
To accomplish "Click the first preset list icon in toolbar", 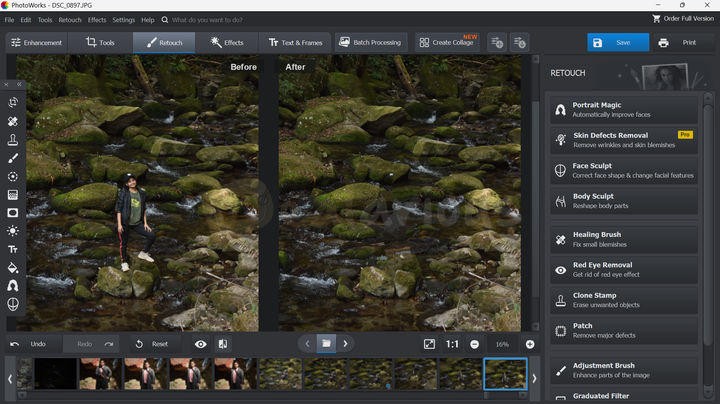I will [x=497, y=43].
